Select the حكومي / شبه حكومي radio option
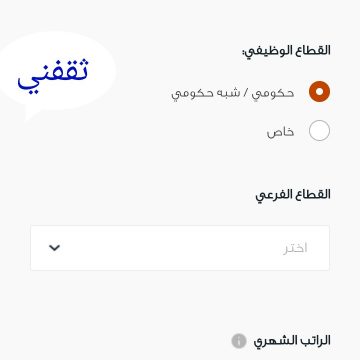The image size is (360, 360). [x=319, y=91]
